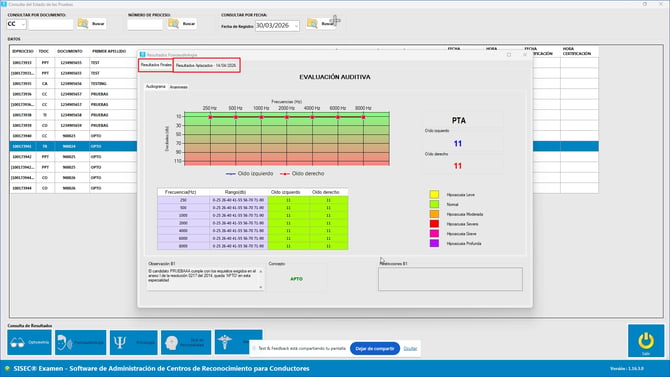Click the Normal green swatch
Screen dimensions: 670x377
[434, 204]
